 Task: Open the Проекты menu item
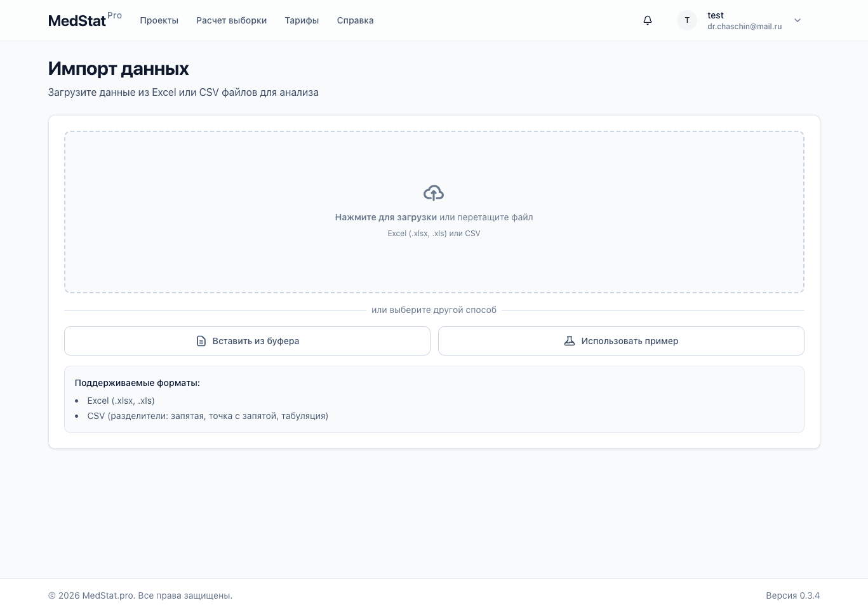click(x=159, y=20)
